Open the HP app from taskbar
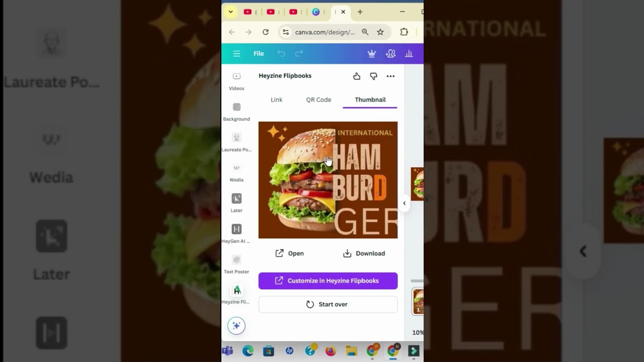 [289, 351]
